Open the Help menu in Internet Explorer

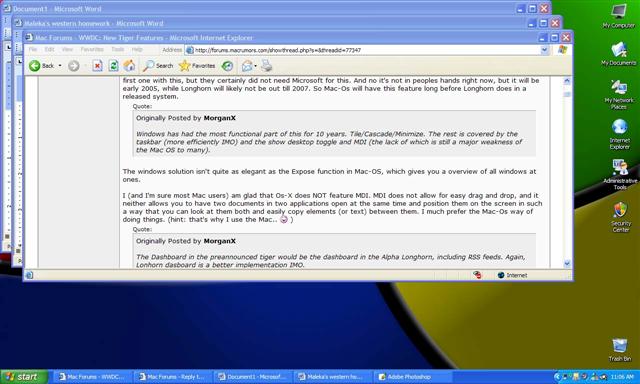pyautogui.click(x=137, y=49)
